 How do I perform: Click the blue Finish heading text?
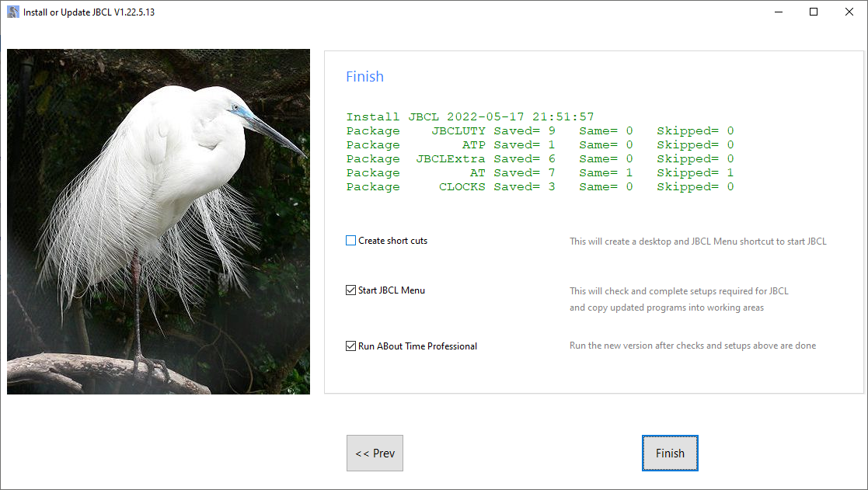[x=364, y=77]
